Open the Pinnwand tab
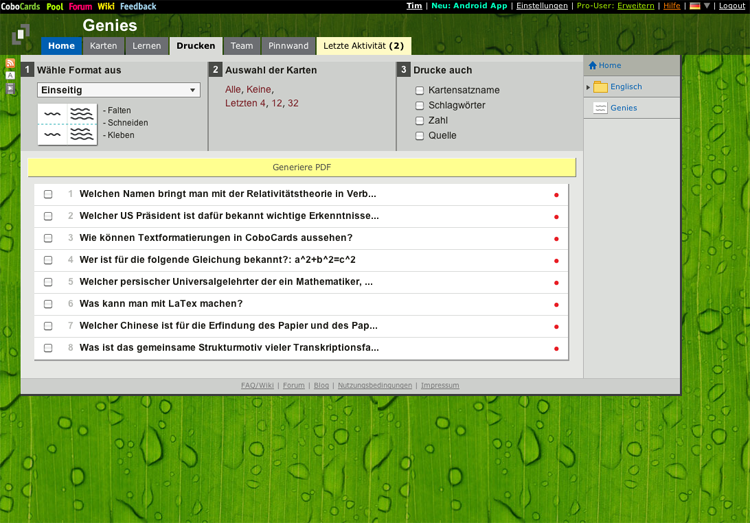750x523 pixels. (288, 46)
